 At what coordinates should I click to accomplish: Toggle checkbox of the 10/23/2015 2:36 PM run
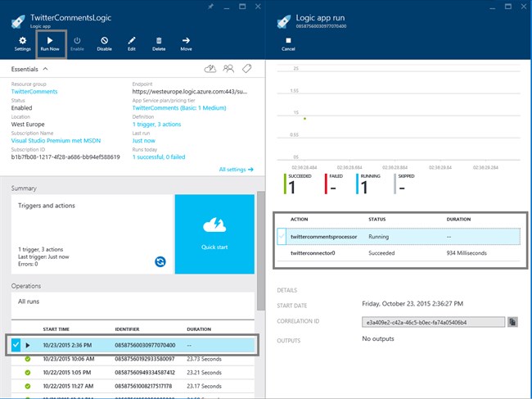16,345
